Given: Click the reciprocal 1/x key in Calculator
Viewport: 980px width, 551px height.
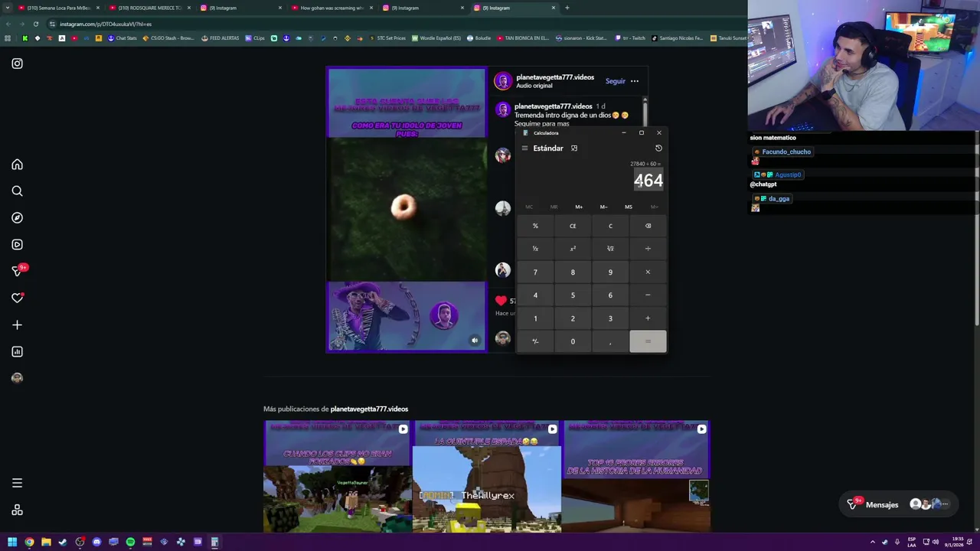Looking at the screenshot, I should pyautogui.click(x=535, y=249).
